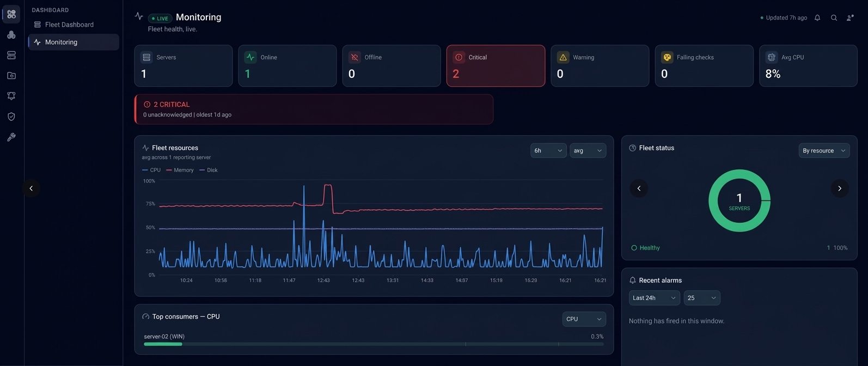Open the user account icon in the header

tap(850, 18)
